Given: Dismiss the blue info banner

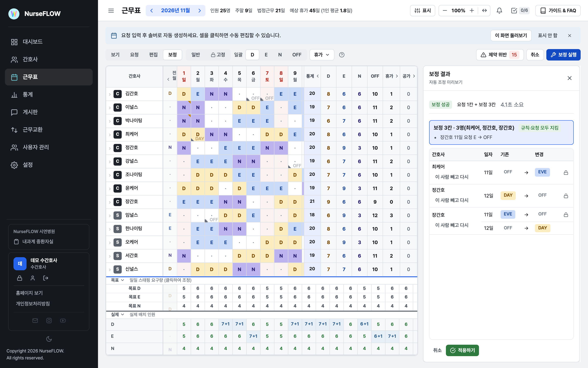Looking at the screenshot, I should (x=570, y=36).
